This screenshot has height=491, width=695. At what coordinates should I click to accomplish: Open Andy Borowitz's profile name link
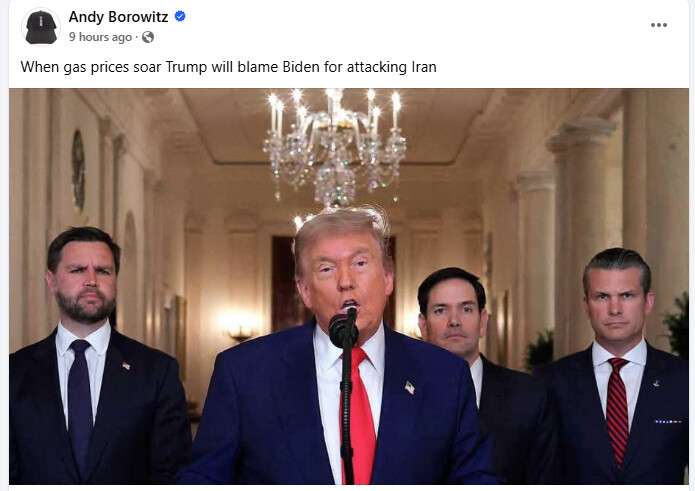point(118,17)
